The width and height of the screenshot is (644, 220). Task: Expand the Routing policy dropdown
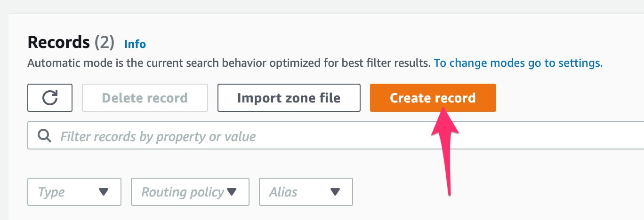pyautogui.click(x=190, y=192)
